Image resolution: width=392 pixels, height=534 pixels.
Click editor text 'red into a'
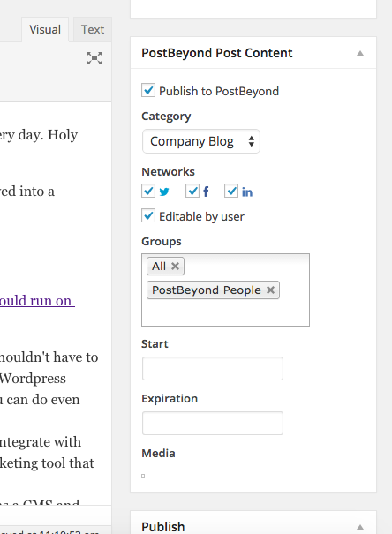pyautogui.click(x=27, y=192)
